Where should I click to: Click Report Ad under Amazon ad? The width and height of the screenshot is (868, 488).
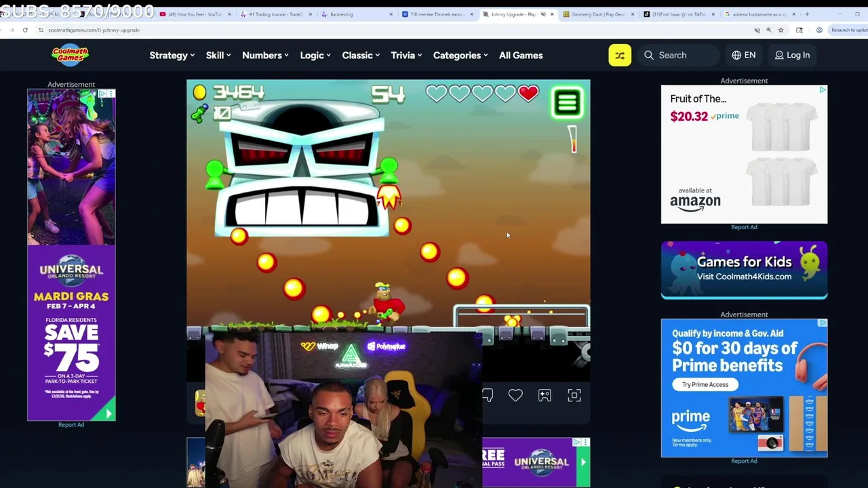pos(744,227)
